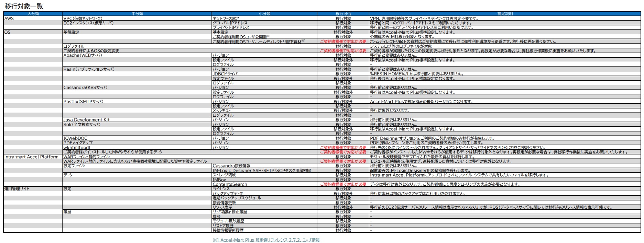Select the 中分類 column header
The height and width of the screenshot is (243, 644).
137,14
